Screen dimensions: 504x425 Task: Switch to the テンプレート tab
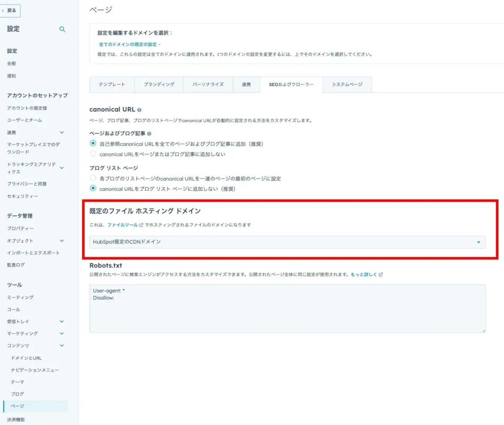(x=111, y=84)
